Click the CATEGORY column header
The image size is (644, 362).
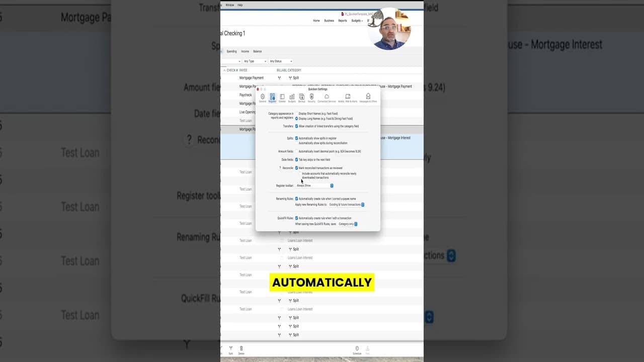295,70
